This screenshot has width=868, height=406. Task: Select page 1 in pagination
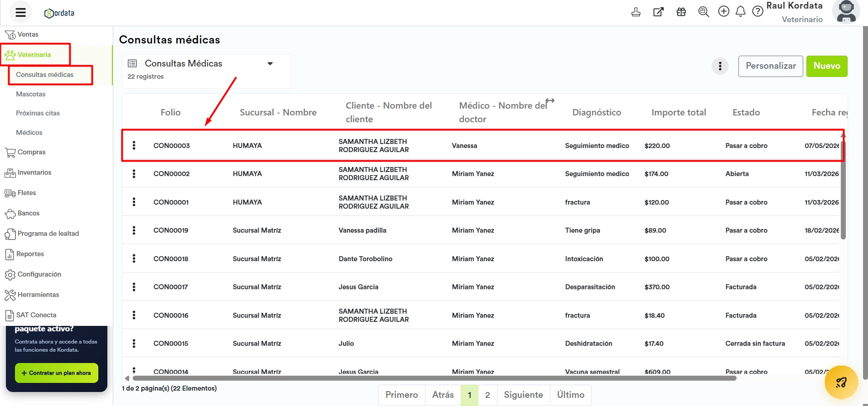pos(469,395)
